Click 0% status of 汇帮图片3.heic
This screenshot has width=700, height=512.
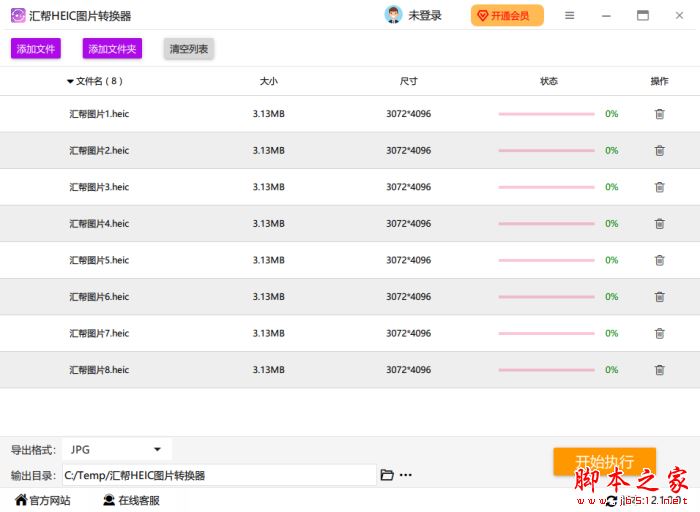(x=612, y=187)
